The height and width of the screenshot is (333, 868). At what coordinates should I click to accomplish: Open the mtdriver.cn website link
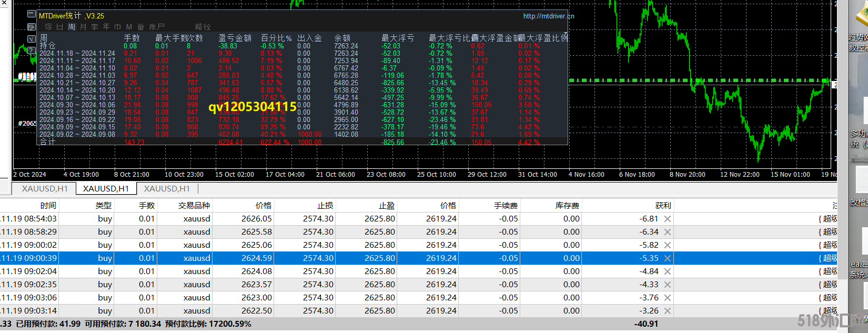pyautogui.click(x=548, y=16)
